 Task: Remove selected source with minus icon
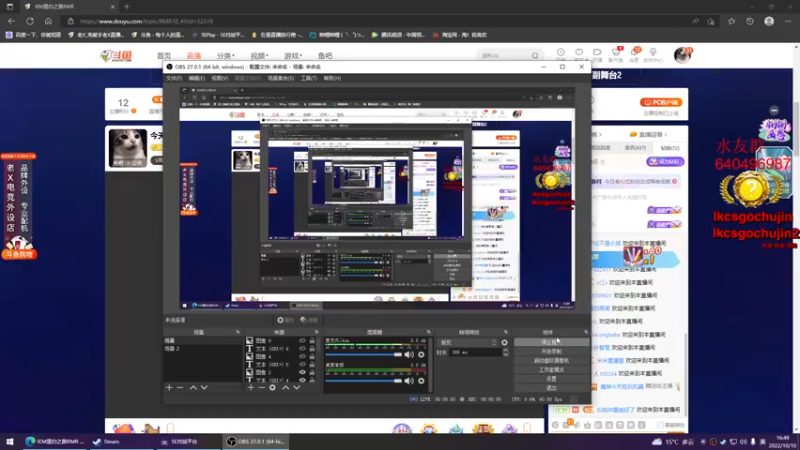[x=261, y=388]
